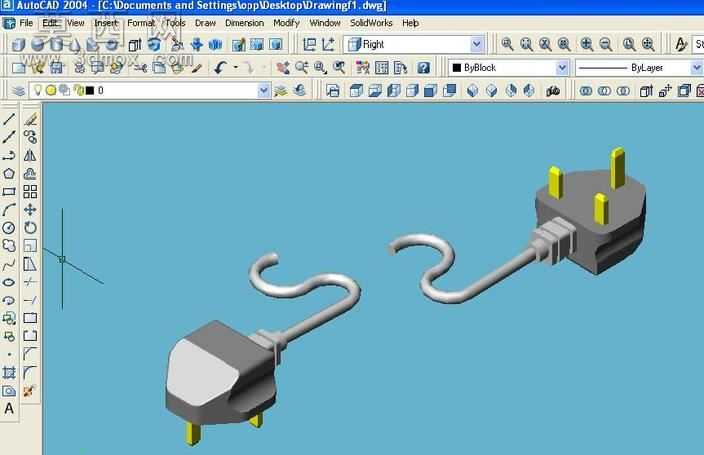Open the Dimension menu

244,22
